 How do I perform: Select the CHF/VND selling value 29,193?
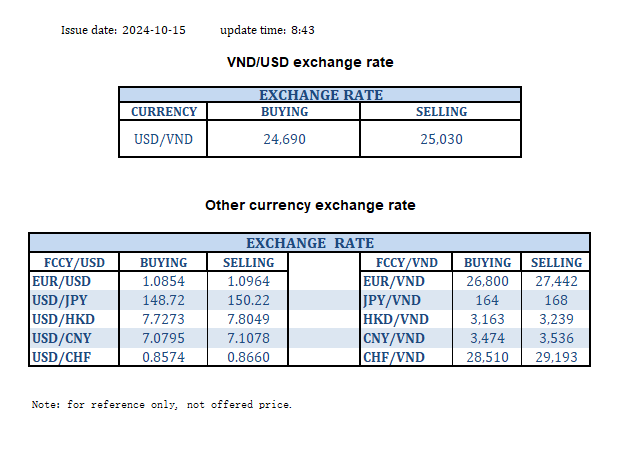[557, 357]
